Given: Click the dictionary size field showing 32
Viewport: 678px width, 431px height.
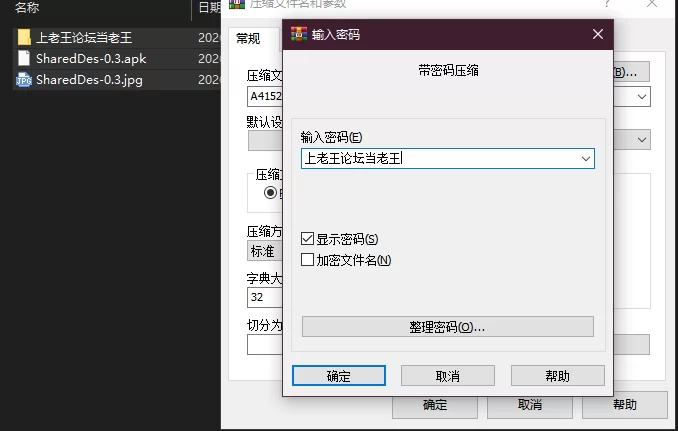Looking at the screenshot, I should (265, 297).
